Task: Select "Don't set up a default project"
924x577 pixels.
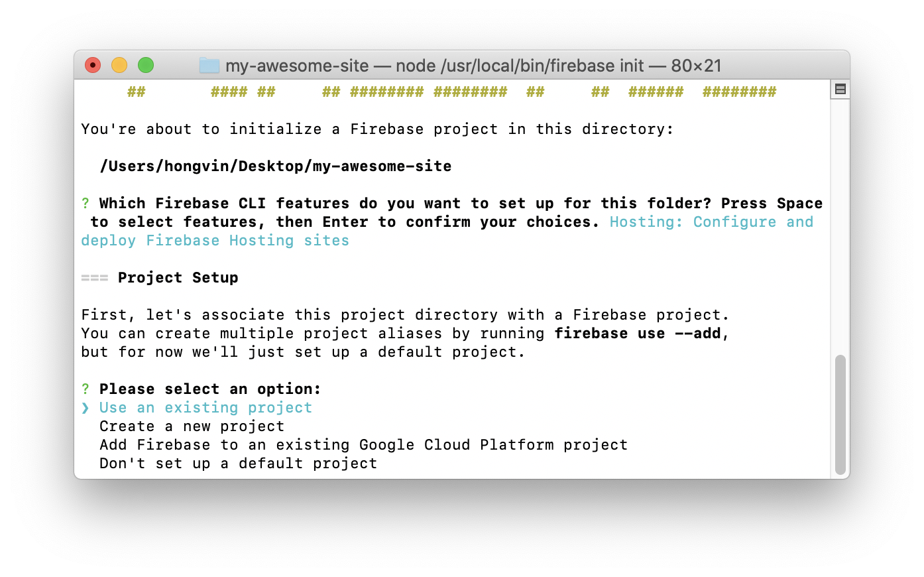Action: [x=238, y=464]
